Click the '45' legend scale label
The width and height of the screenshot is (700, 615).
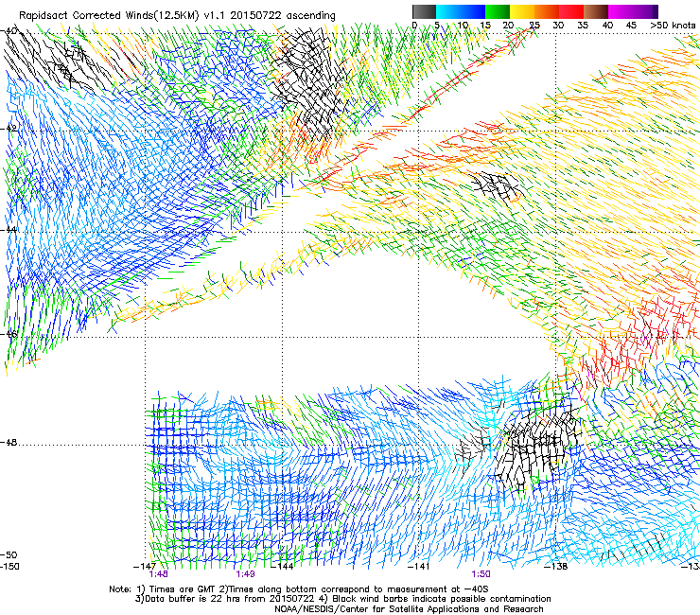[x=631, y=25]
